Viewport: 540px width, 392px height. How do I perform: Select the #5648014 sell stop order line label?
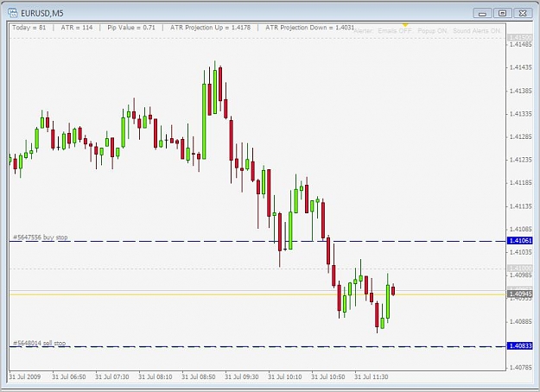39,343
